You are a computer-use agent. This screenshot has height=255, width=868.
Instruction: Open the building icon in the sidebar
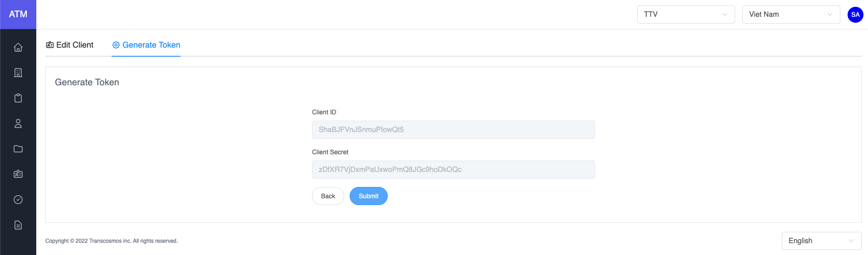(x=18, y=73)
